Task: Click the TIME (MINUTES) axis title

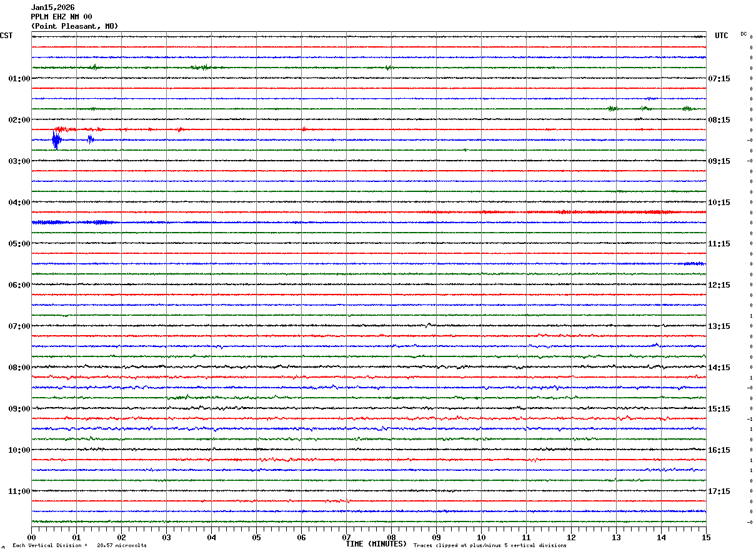Action: click(376, 544)
